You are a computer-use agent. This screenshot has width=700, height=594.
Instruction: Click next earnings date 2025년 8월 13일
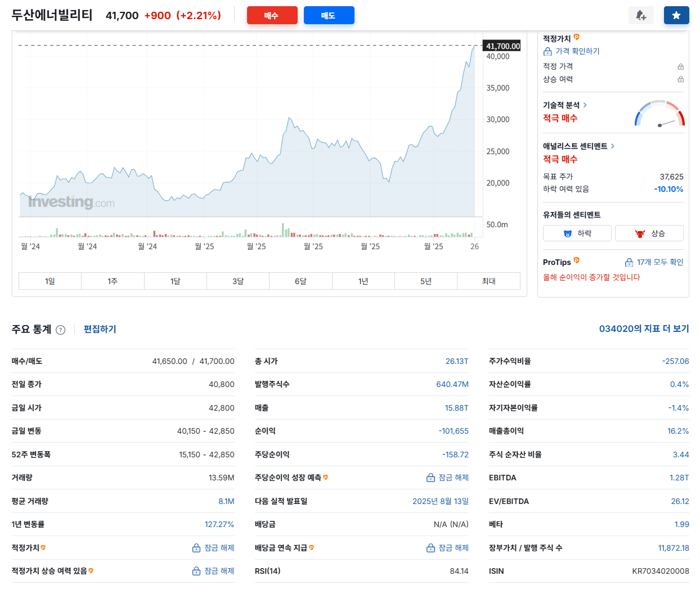(x=441, y=501)
